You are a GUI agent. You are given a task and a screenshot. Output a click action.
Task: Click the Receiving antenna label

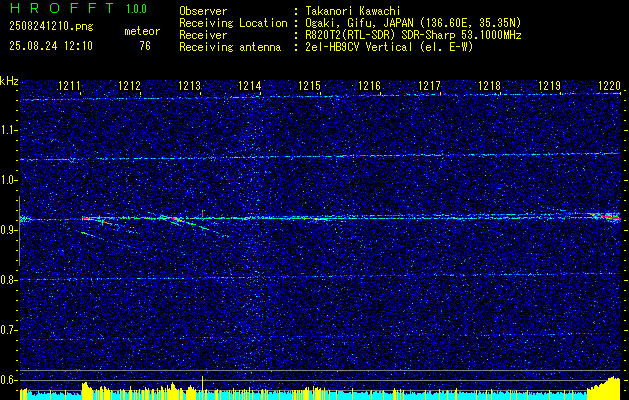(x=230, y=47)
